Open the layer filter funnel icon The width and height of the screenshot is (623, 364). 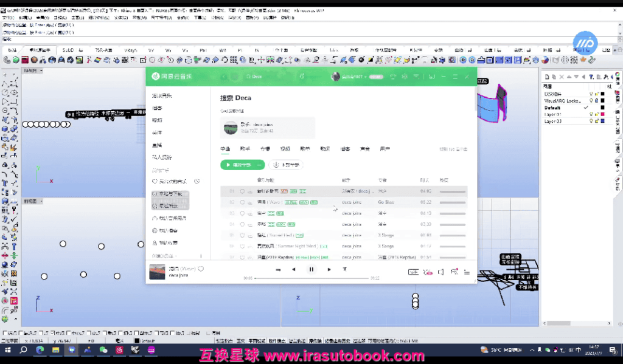tap(591, 77)
